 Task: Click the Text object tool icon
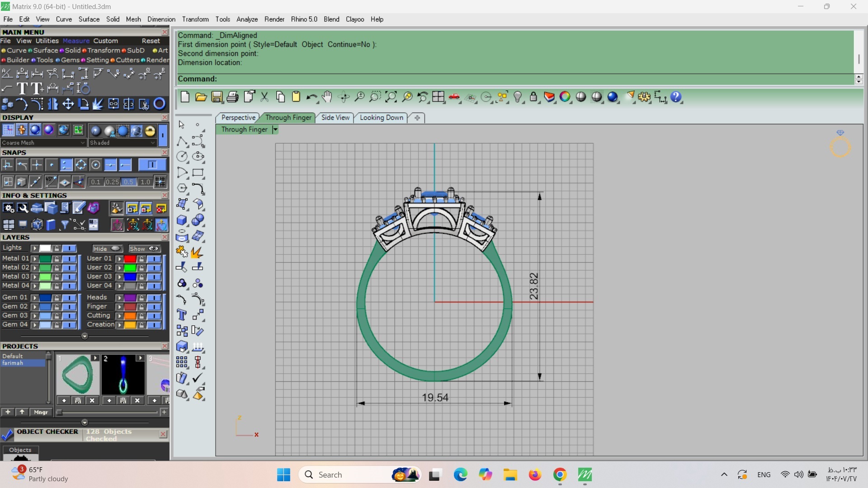coord(182,315)
